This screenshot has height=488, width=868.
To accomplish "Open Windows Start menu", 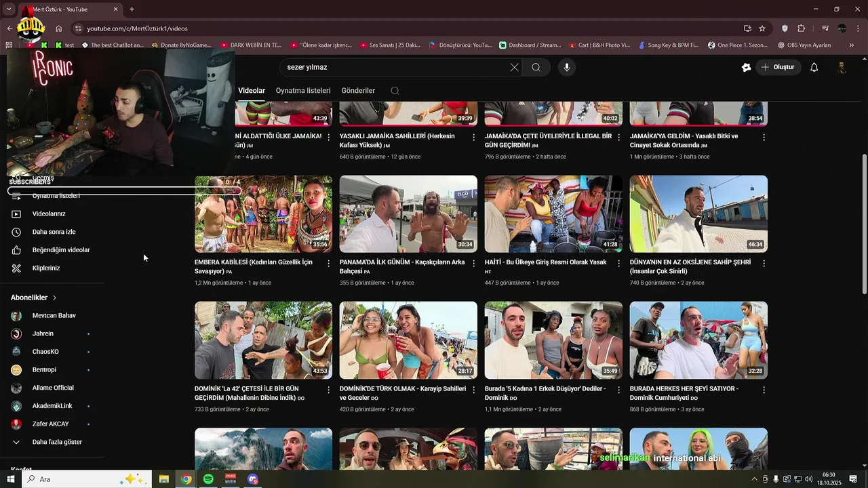I will pyautogui.click(x=10, y=479).
